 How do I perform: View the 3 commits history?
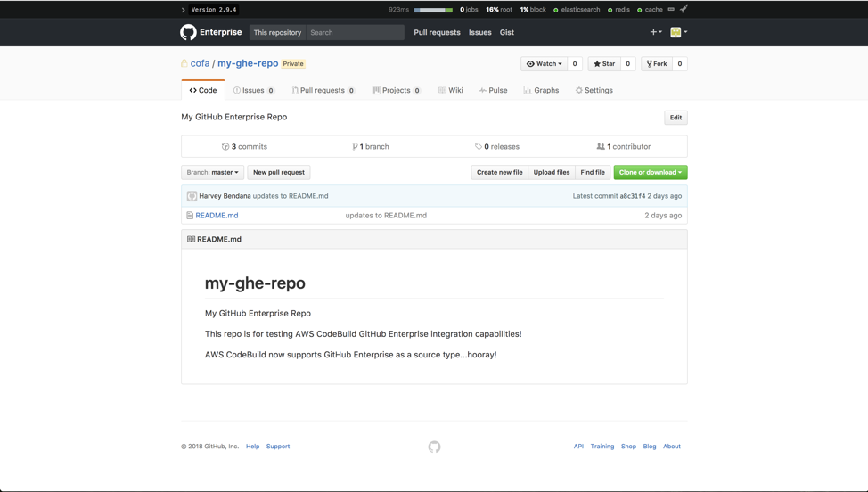pyautogui.click(x=244, y=147)
